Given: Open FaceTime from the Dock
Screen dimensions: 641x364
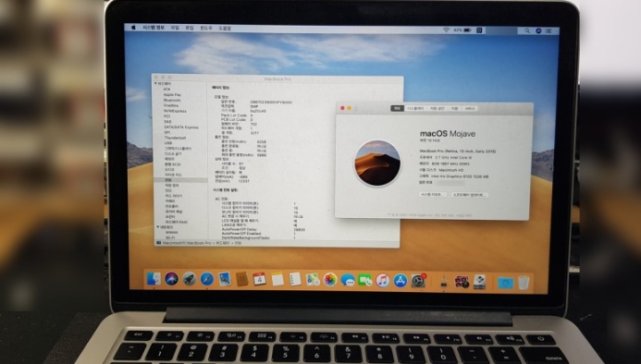Looking at the screenshot, I should [x=365, y=280].
